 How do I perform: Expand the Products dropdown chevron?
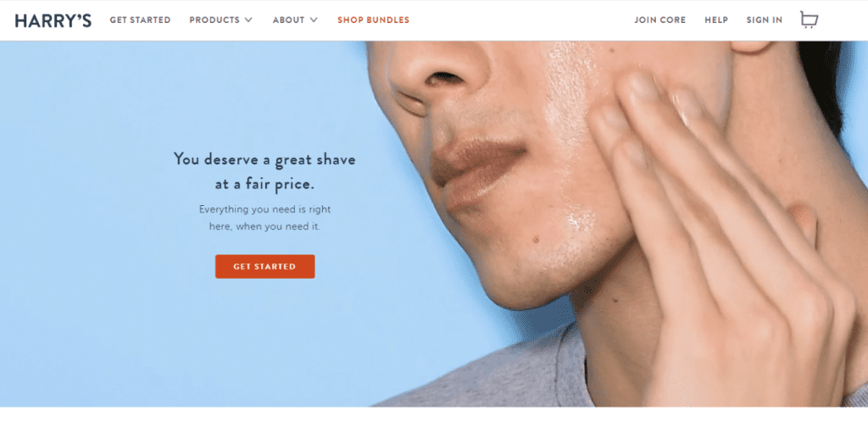(248, 19)
